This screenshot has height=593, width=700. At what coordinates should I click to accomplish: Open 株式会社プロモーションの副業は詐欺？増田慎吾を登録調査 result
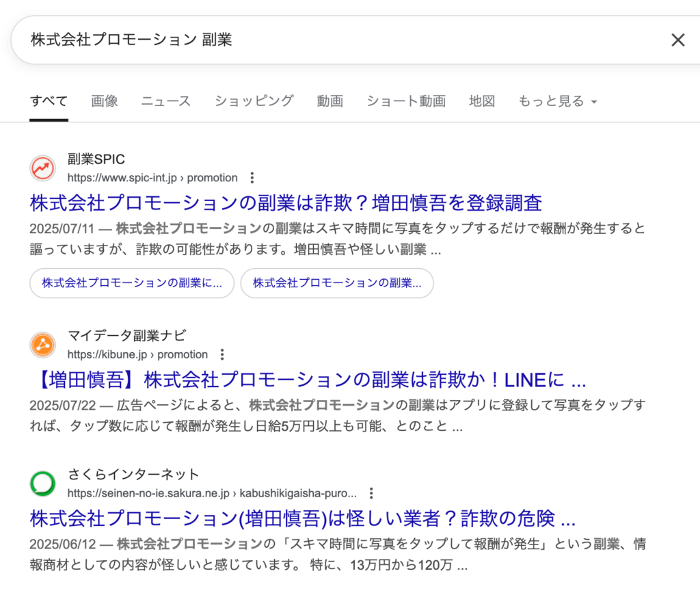pos(286,203)
